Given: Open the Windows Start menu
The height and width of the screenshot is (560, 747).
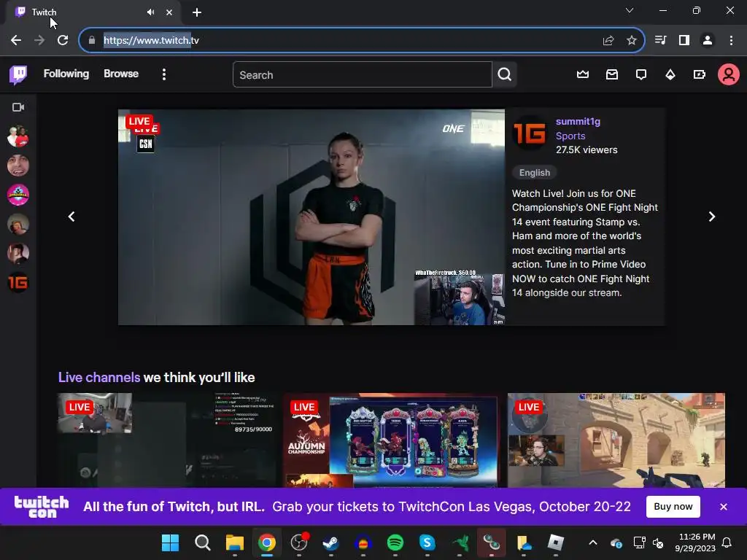Looking at the screenshot, I should [x=170, y=542].
